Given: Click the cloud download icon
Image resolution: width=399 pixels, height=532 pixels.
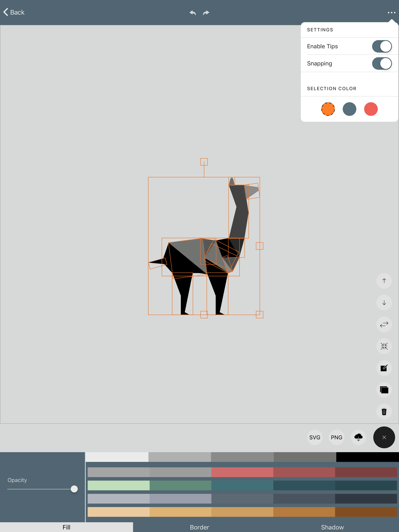Looking at the screenshot, I should pos(358,437).
